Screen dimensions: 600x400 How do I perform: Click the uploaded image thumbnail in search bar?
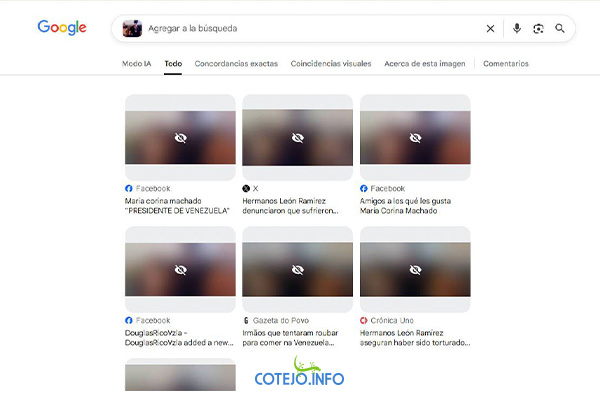click(x=132, y=29)
